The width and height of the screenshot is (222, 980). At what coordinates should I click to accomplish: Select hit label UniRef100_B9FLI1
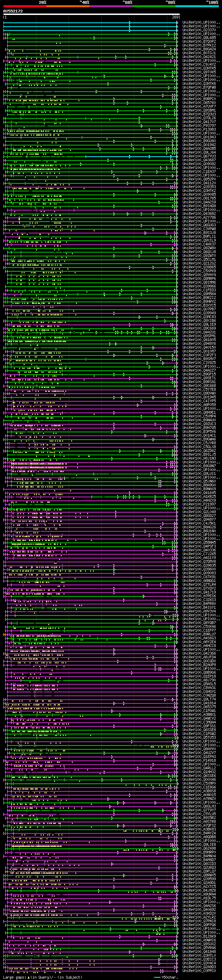click(199, 237)
